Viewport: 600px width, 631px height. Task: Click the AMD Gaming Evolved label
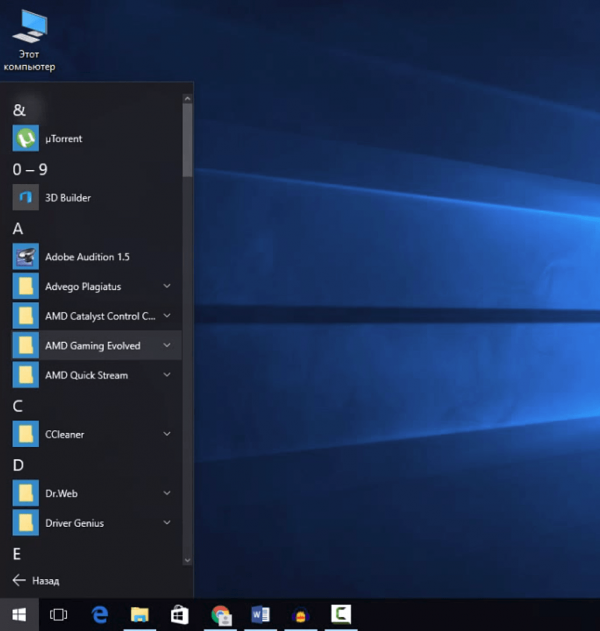(93, 346)
